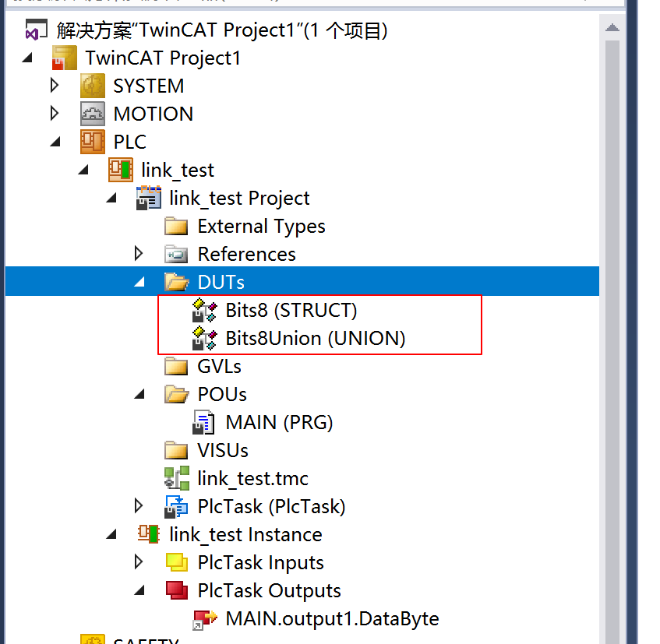Open Bits8 (STRUCT) item
This screenshot has width=660, height=644.
tap(291, 311)
